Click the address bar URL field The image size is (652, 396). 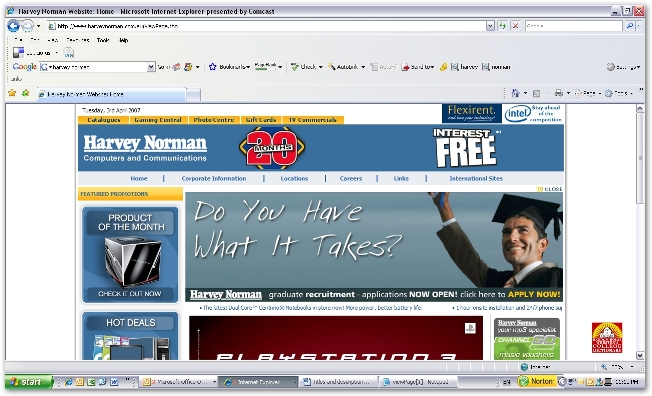pyautogui.click(x=266, y=26)
